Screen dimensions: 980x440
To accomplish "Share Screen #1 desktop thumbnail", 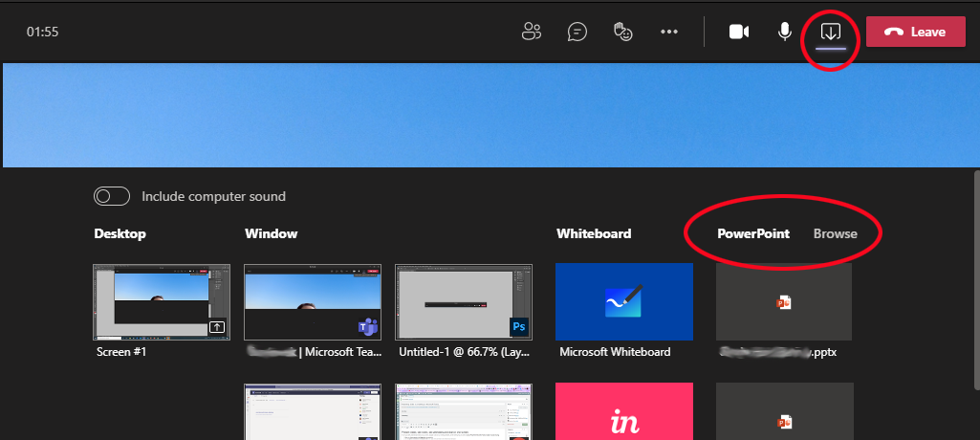I will pyautogui.click(x=161, y=301).
